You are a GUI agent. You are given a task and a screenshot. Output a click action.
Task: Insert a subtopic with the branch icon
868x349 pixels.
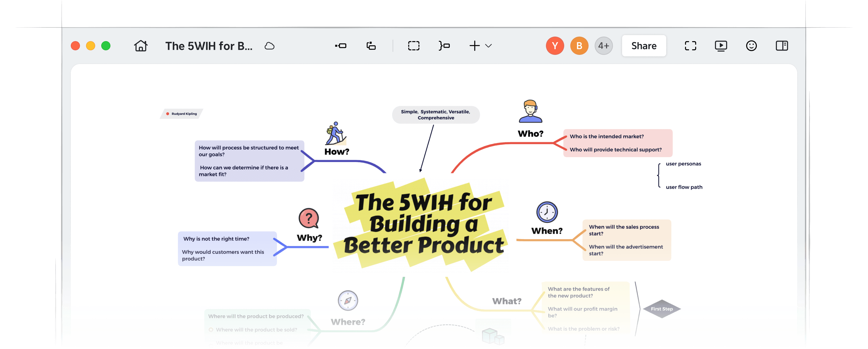coord(371,45)
